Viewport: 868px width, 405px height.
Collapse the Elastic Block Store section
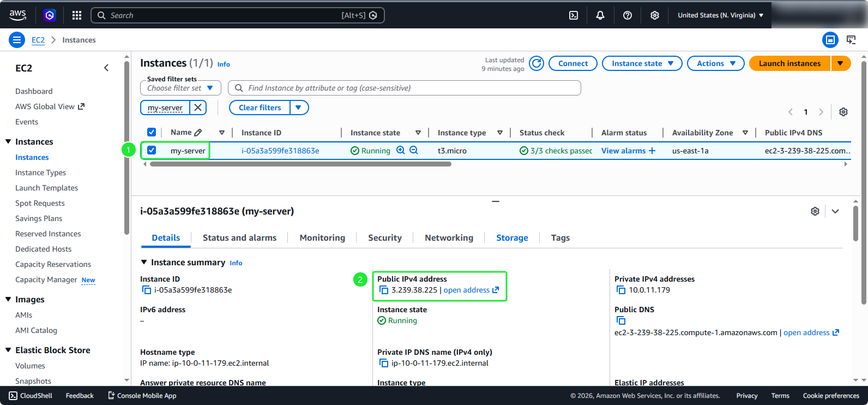point(8,350)
